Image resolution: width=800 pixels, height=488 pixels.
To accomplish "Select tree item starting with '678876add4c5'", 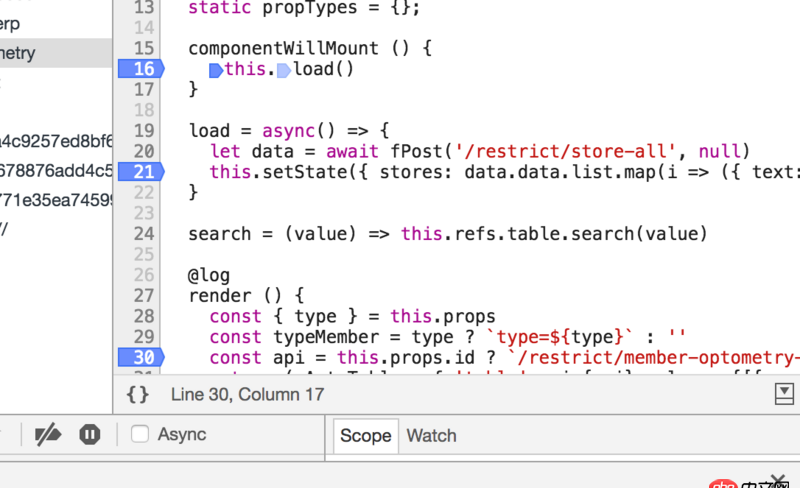I will point(56,170).
